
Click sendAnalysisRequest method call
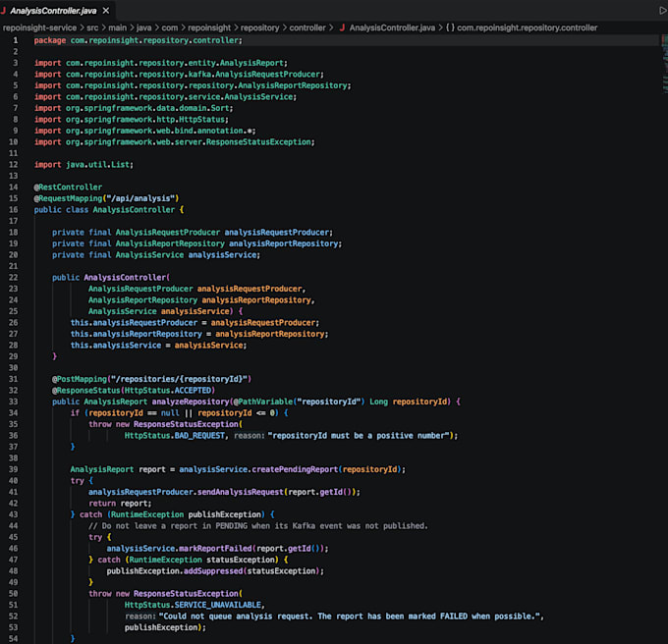coord(241,492)
